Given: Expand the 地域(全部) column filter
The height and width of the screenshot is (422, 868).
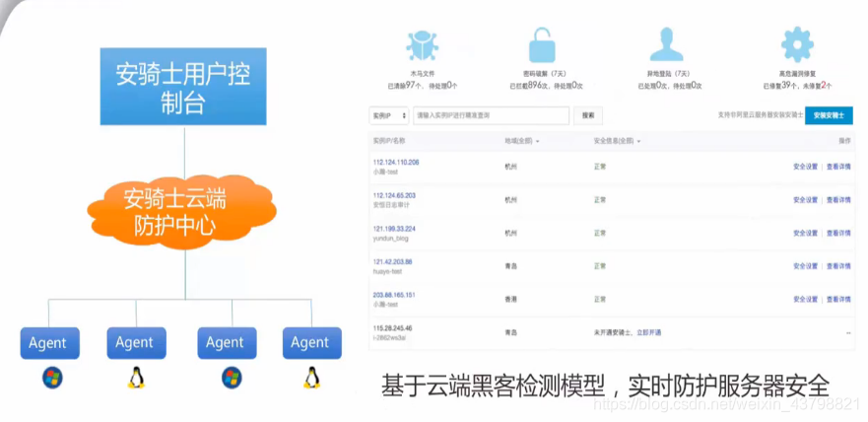Looking at the screenshot, I should coord(522,141).
